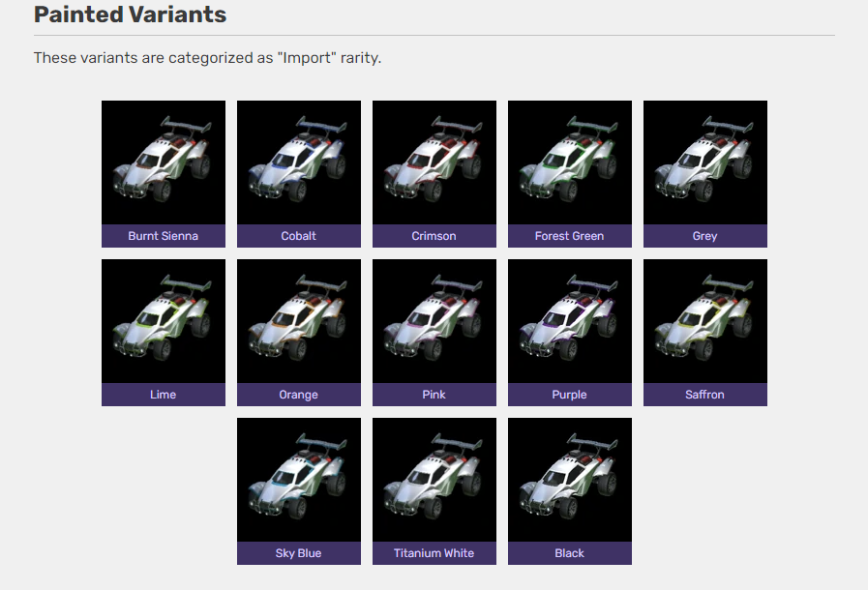
Task: Select the Grey painted car image
Action: (x=704, y=162)
